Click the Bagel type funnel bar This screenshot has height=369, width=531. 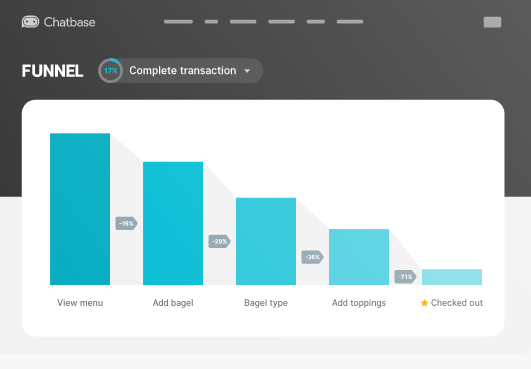(266, 241)
